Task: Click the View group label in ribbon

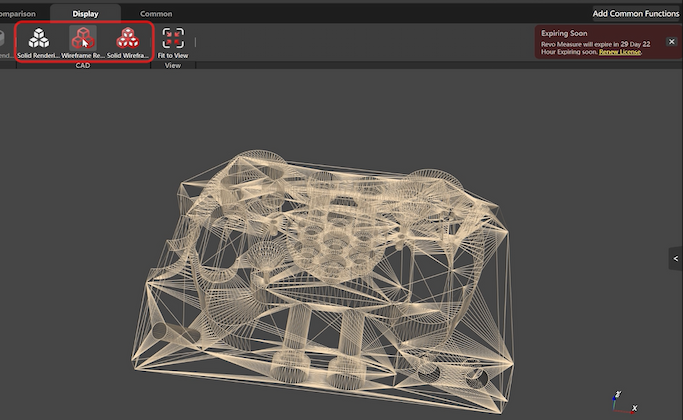Action: 172,65
